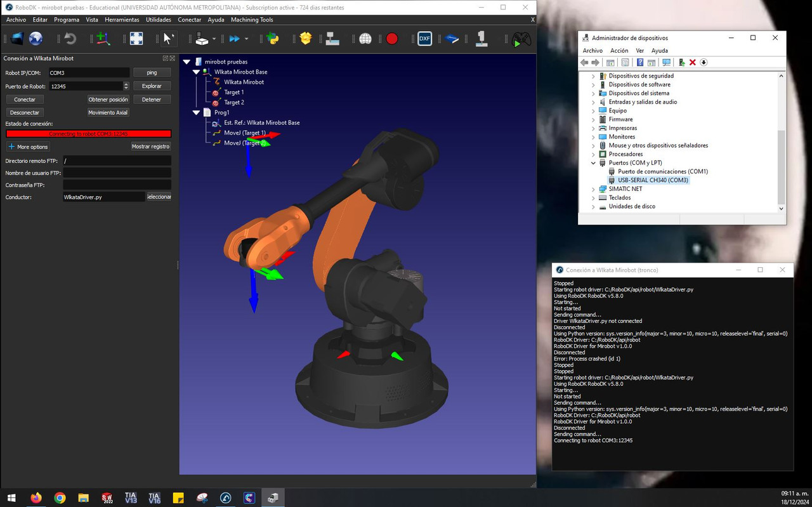
Task: Float the Conexión a Wlkata Mirobot panel
Action: 166,58
